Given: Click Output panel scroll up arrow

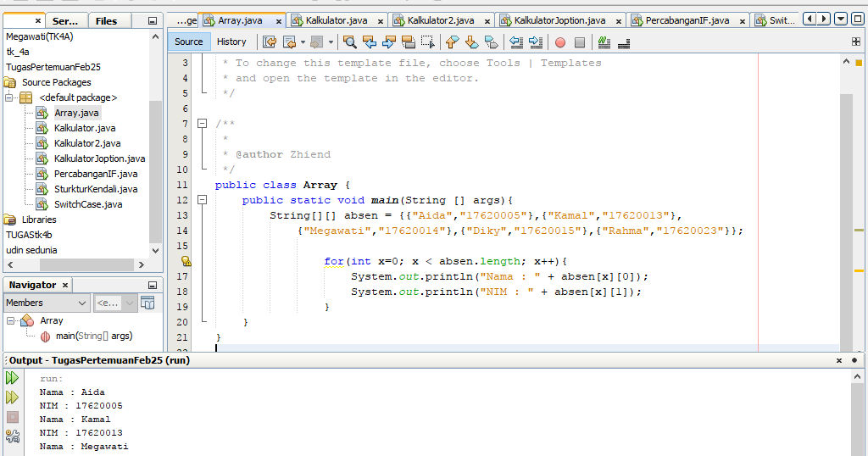Looking at the screenshot, I should [x=858, y=376].
